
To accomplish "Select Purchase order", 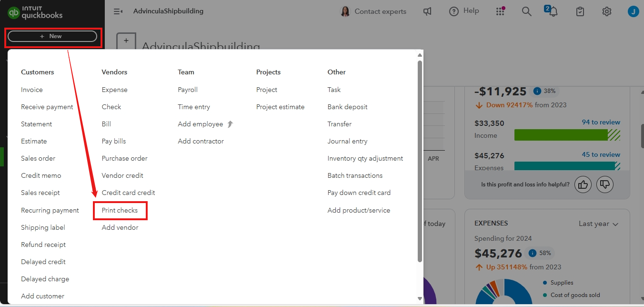I will point(125,158).
